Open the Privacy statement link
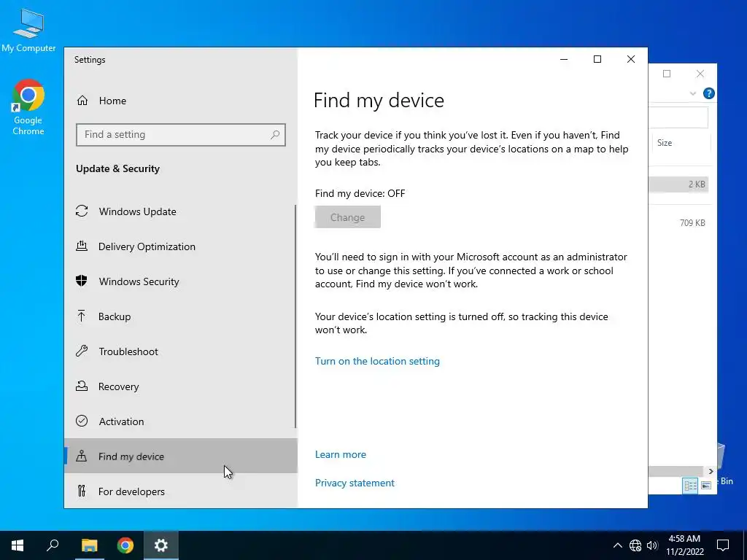The height and width of the screenshot is (560, 747). 355,483
